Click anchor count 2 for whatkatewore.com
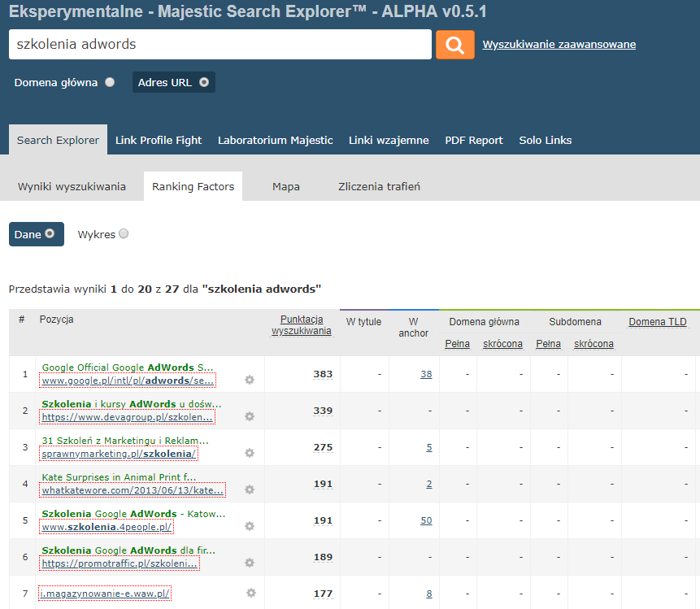The height and width of the screenshot is (609, 700). pyautogui.click(x=429, y=484)
